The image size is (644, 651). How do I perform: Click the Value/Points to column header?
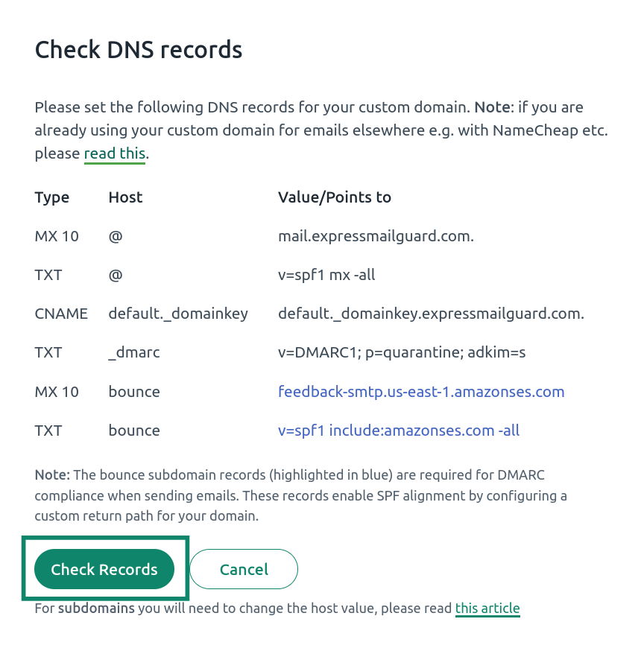[x=335, y=197]
